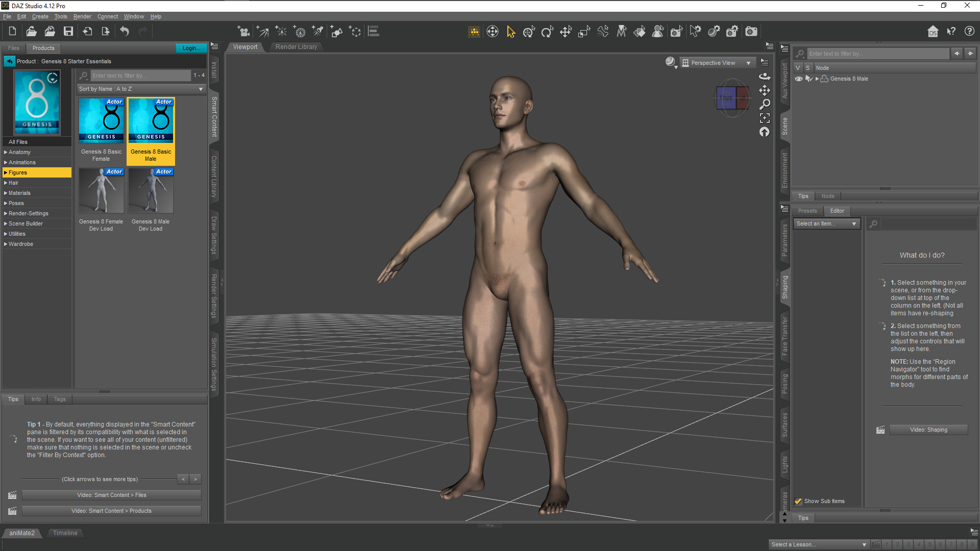The width and height of the screenshot is (980, 551).
Task: Switch to the Render Library tab
Action: click(296, 47)
